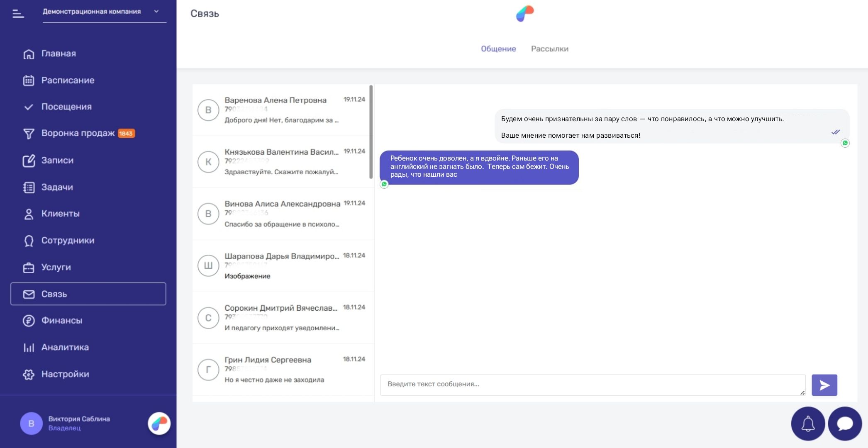Open Аналитика chart icon
This screenshot has width=868, height=448.
coord(29,348)
